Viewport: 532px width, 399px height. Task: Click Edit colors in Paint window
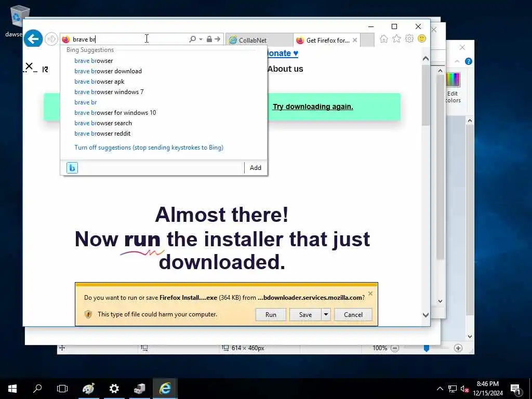pyautogui.click(x=453, y=88)
